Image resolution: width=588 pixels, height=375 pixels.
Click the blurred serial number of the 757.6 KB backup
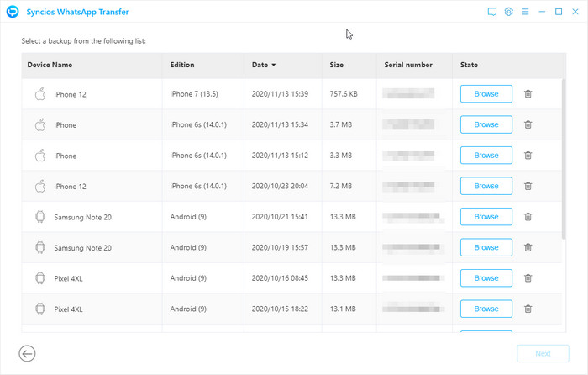408,93
